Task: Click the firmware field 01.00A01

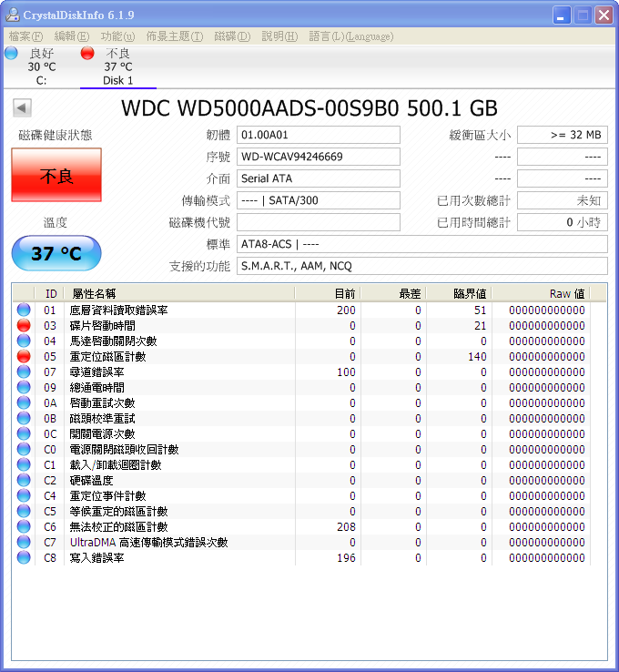Action: [x=319, y=135]
